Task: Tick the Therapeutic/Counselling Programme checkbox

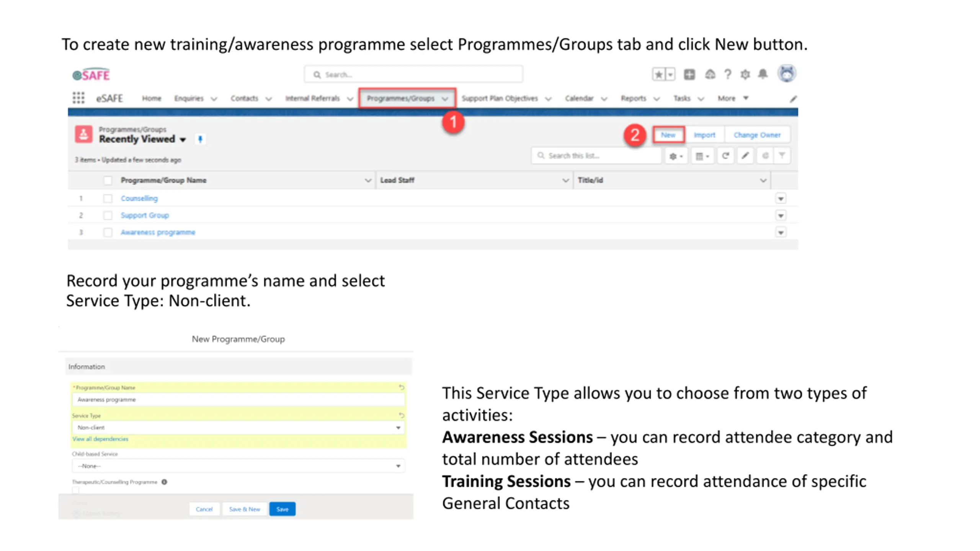Action: point(76,491)
